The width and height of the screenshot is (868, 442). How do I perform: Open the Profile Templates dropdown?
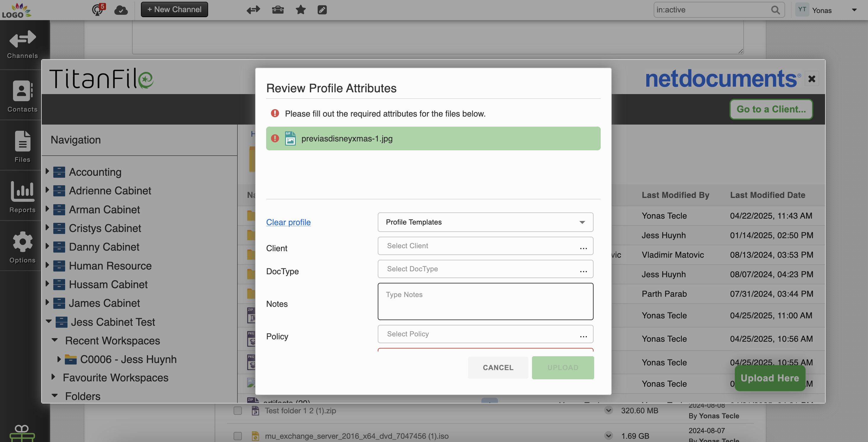[x=485, y=222]
